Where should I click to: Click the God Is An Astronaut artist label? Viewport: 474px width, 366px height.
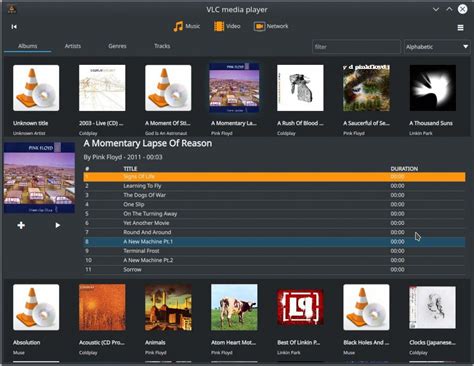coord(166,133)
